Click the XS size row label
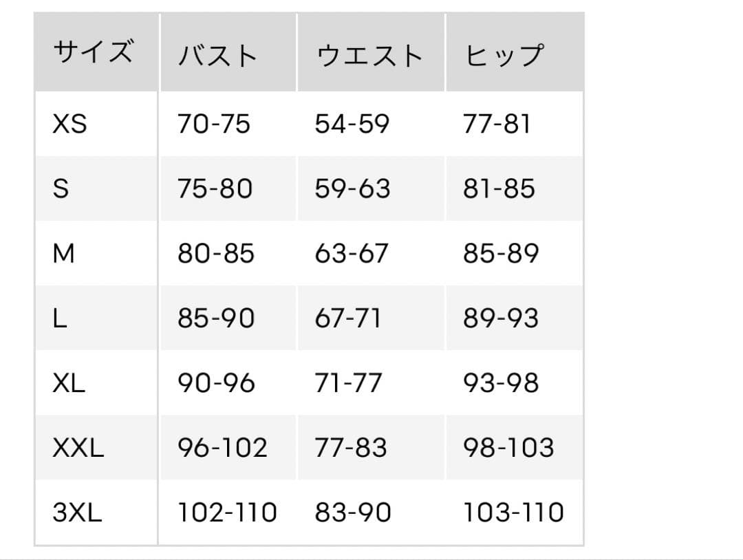This screenshot has height=560, width=743. [x=69, y=124]
